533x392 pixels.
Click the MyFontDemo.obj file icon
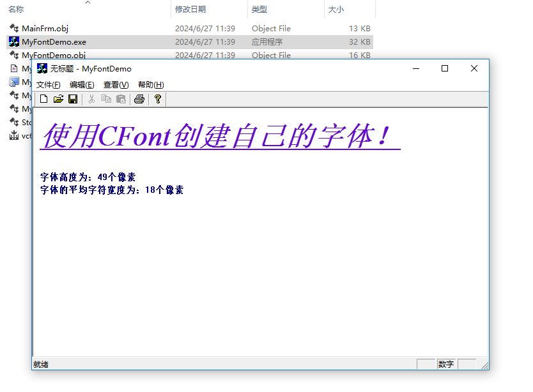(x=14, y=55)
